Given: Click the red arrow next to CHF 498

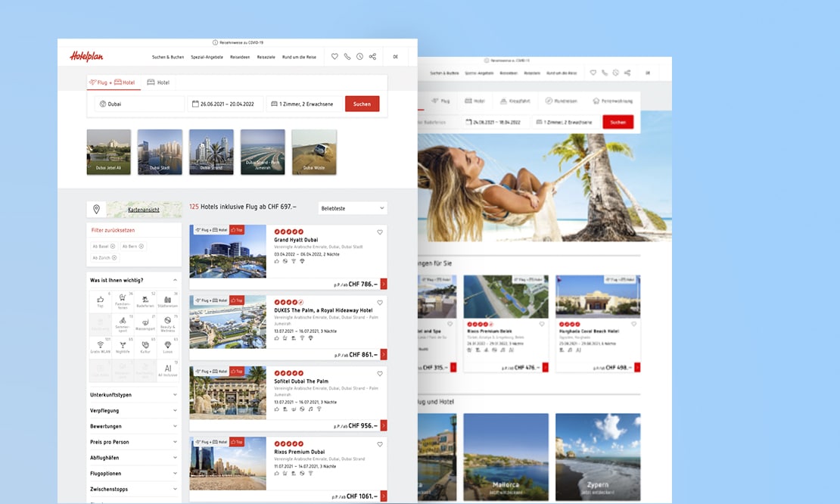Looking at the screenshot, I should 637,368.
